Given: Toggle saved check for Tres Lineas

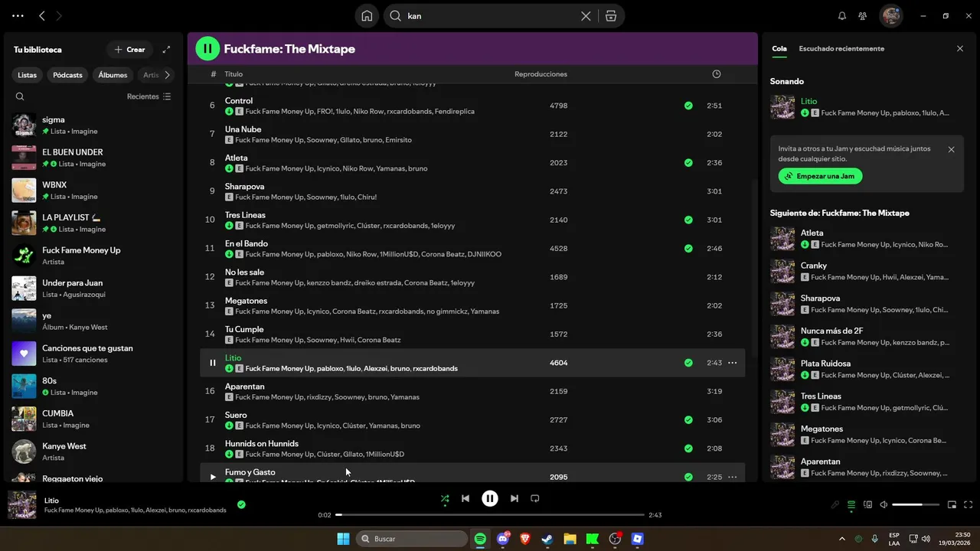Looking at the screenshot, I should pyautogui.click(x=688, y=220).
